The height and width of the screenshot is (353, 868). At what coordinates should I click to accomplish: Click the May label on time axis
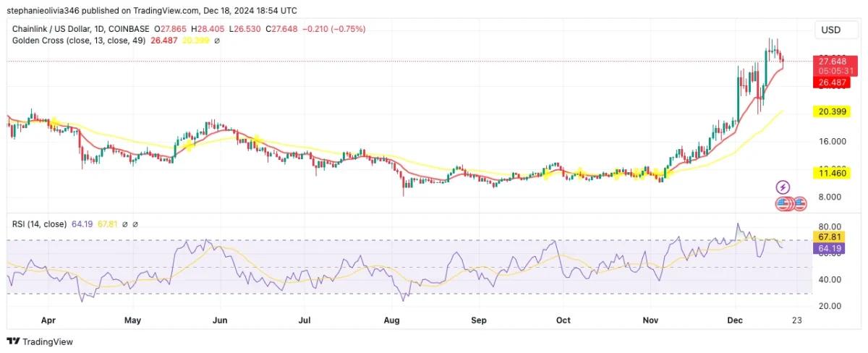(132, 319)
